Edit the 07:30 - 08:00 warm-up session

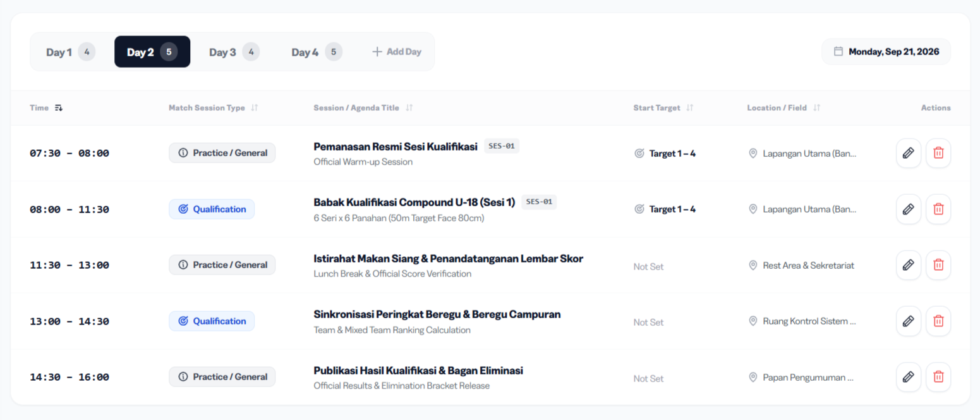908,153
